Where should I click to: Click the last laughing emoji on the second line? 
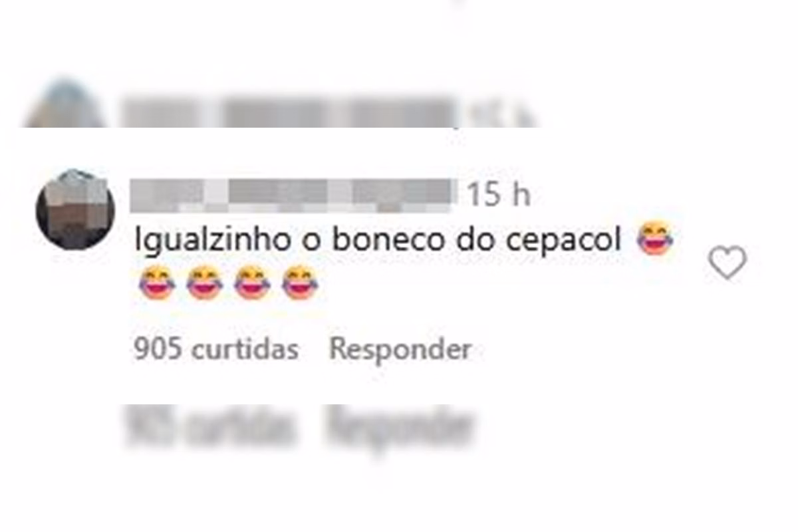(x=301, y=283)
